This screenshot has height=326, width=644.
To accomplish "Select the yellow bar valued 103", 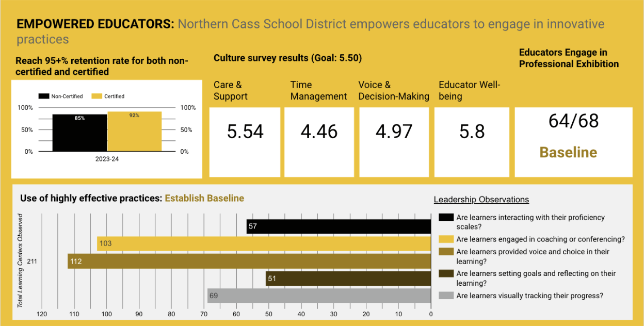I will point(264,243).
